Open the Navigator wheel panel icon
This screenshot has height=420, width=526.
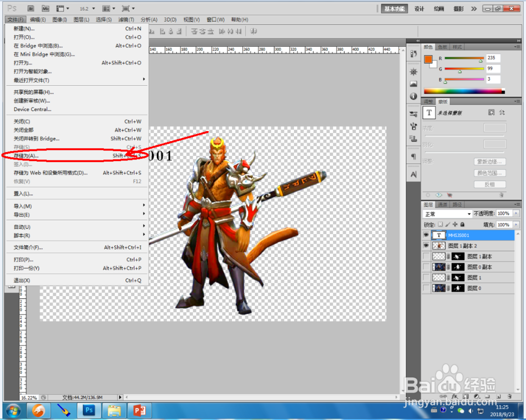tap(413, 72)
